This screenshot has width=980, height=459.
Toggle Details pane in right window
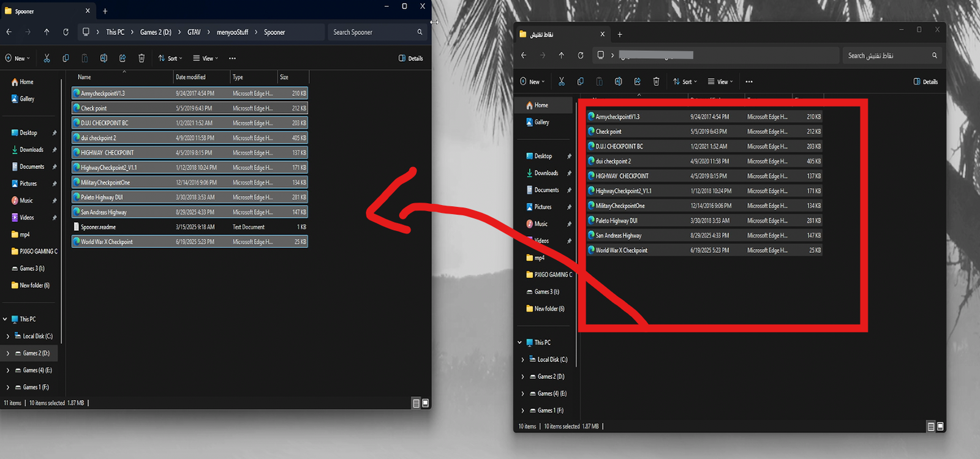click(x=925, y=81)
